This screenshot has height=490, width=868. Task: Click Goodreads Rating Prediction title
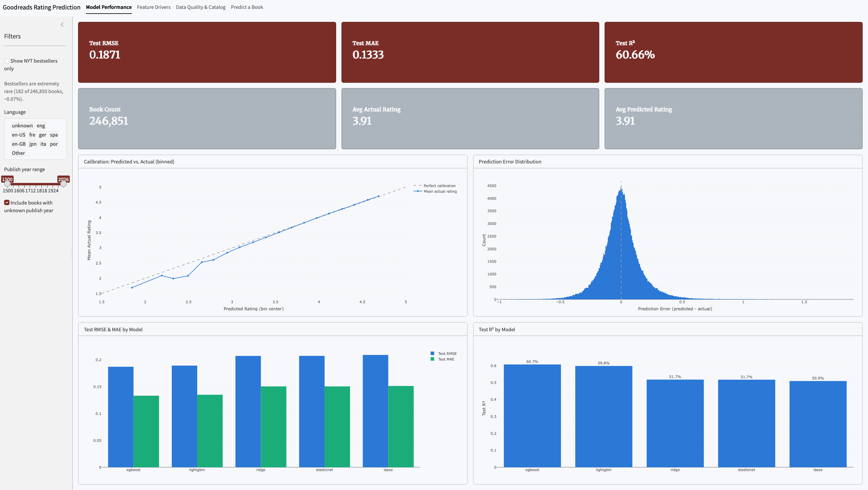(41, 7)
